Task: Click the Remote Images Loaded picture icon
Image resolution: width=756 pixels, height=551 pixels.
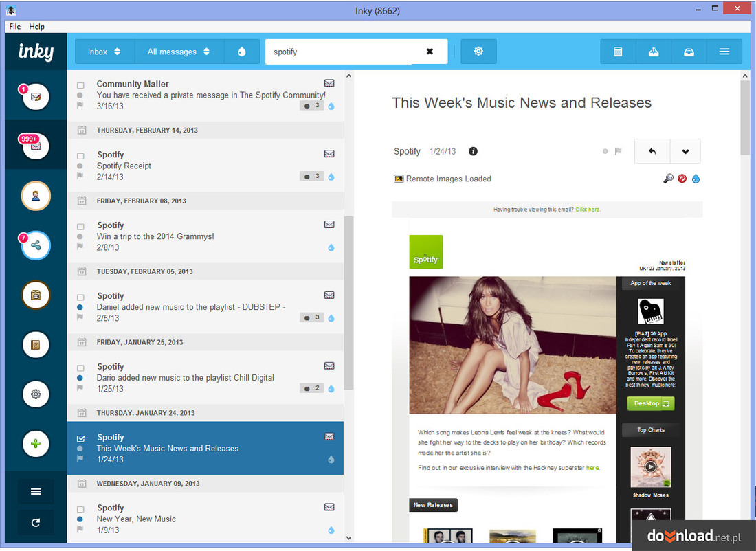Action: pos(399,179)
